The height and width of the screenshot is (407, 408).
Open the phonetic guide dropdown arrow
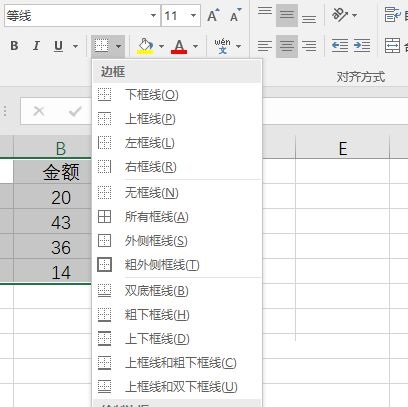point(238,46)
